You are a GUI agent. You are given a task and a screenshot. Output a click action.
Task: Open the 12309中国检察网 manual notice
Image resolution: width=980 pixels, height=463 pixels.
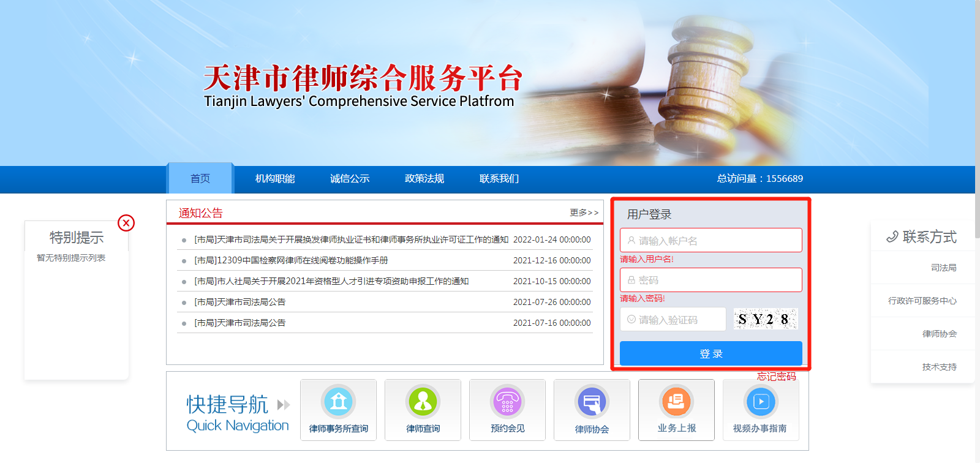(292, 260)
